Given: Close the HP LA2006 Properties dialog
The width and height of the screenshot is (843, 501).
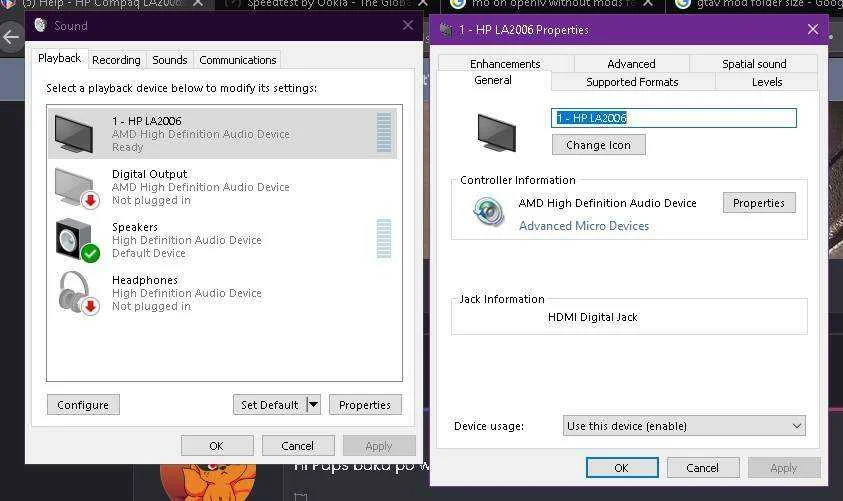Looking at the screenshot, I should (813, 29).
